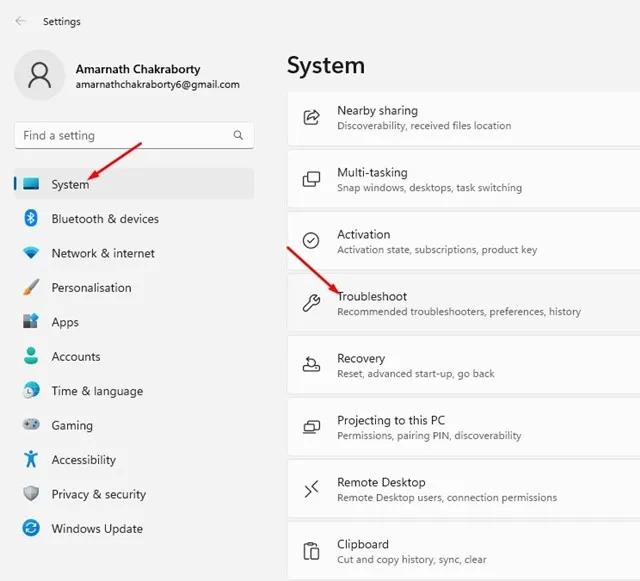Open Accessibility settings
Screen dimensions: 640x581
point(134,459)
